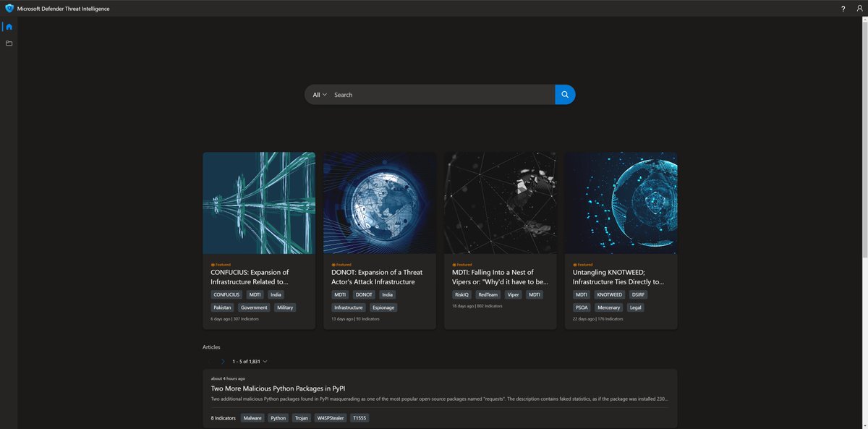Click the 22 days ago | 176 Indicators text
This screenshot has width=868, height=429.
coord(597,319)
